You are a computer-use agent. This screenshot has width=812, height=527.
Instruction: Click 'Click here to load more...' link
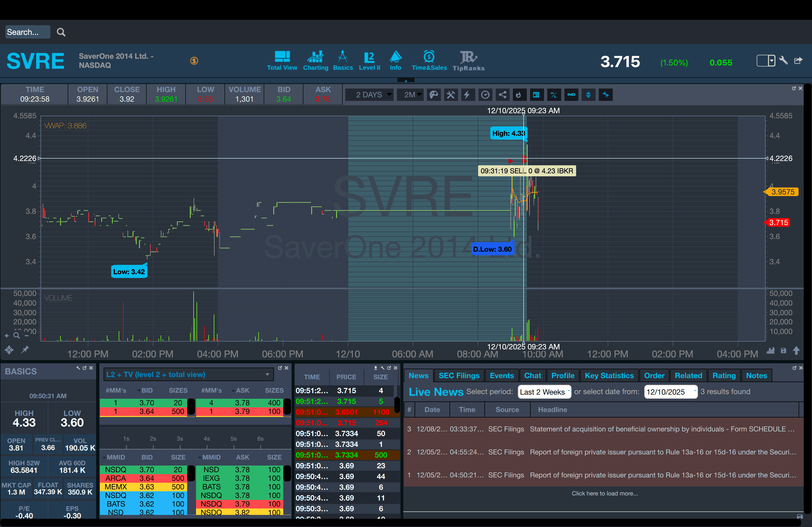(x=604, y=493)
